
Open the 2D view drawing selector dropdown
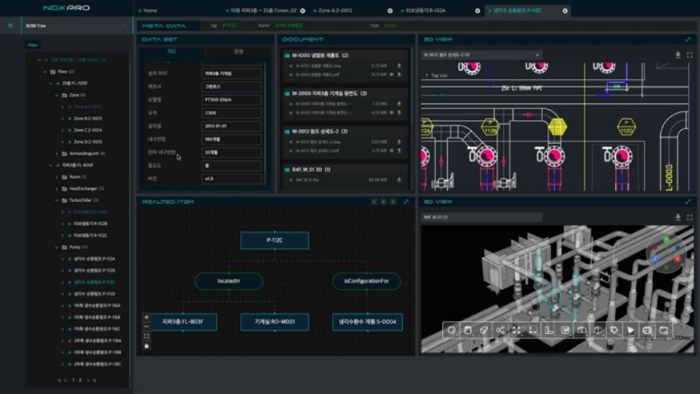[482, 55]
